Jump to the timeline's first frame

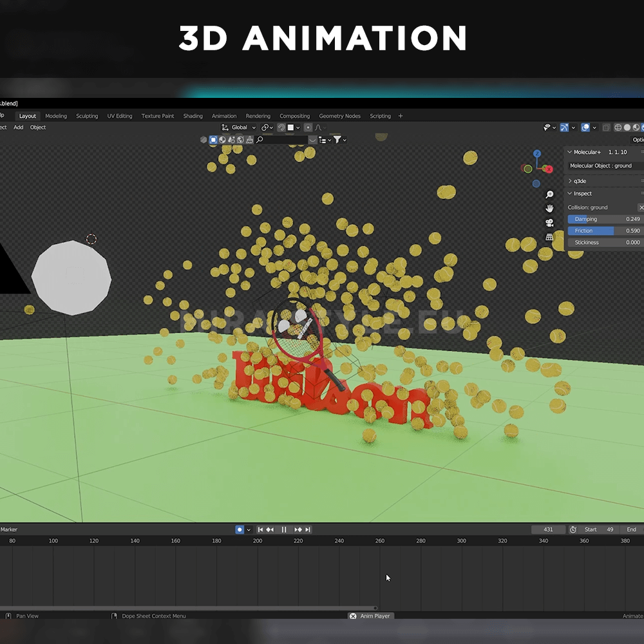(260, 529)
